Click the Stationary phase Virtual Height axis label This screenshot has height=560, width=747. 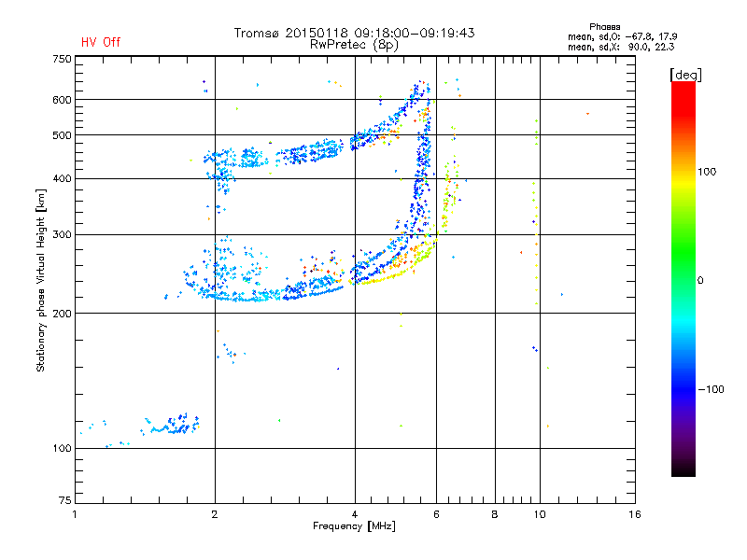click(x=40, y=280)
